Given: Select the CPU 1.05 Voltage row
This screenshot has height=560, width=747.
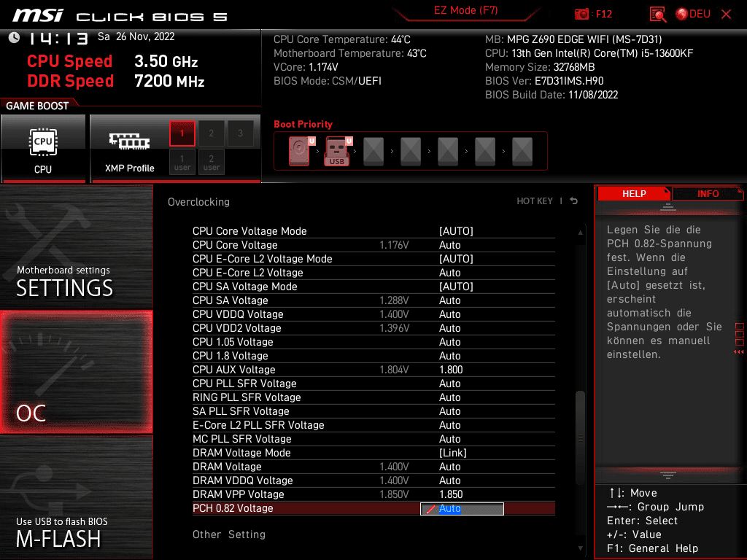Looking at the screenshot, I should point(373,341).
